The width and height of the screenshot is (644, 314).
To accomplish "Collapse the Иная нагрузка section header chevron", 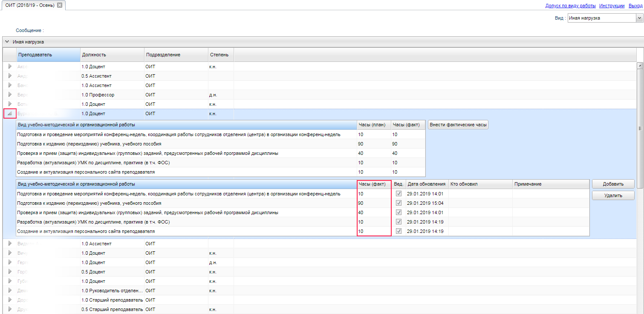I will (7, 42).
